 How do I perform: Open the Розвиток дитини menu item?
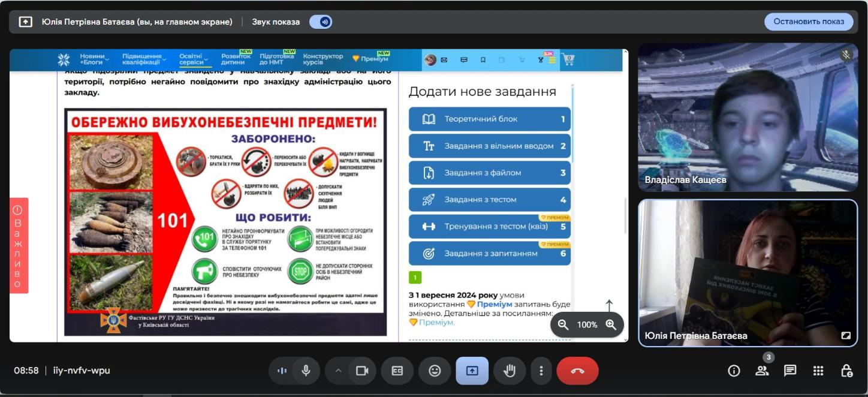(x=236, y=59)
